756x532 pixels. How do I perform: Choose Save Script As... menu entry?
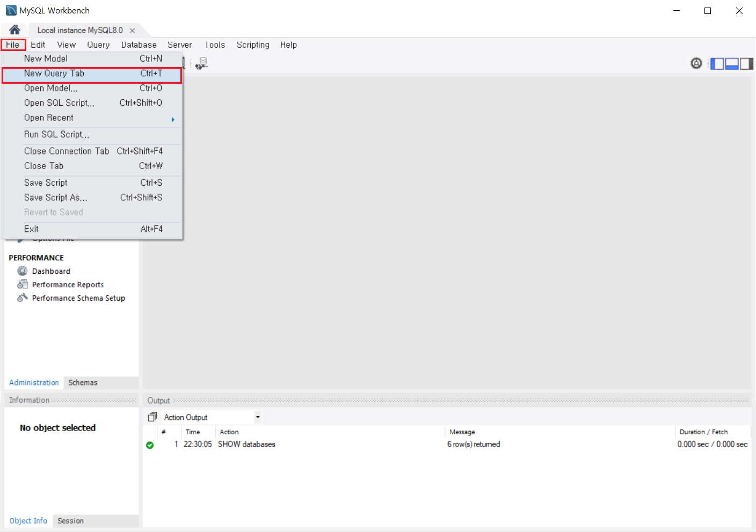click(x=92, y=198)
